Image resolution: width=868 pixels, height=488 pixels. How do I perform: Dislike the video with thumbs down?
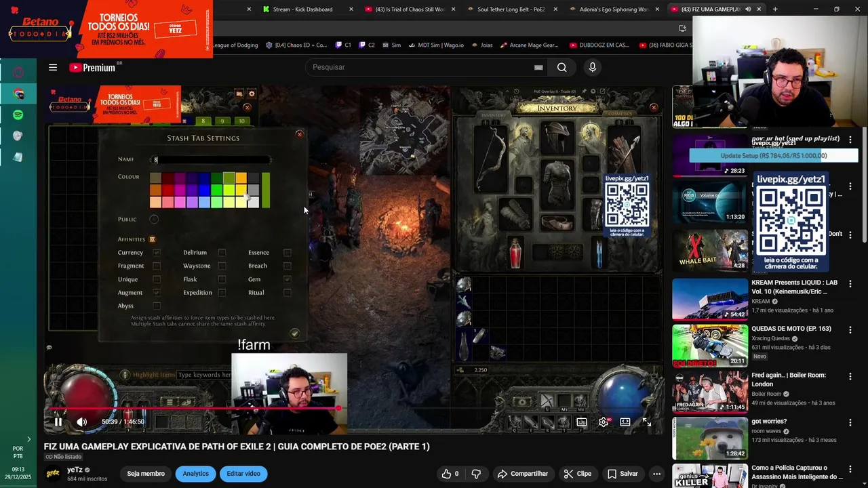(476, 474)
